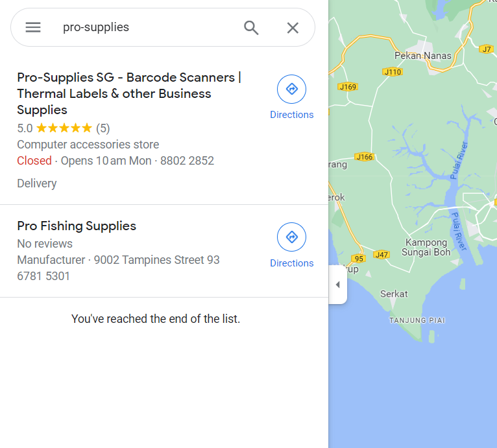This screenshot has width=497, height=448.
Task: Click the Directions label under Pro Fishing Supplies
Action: pos(291,263)
